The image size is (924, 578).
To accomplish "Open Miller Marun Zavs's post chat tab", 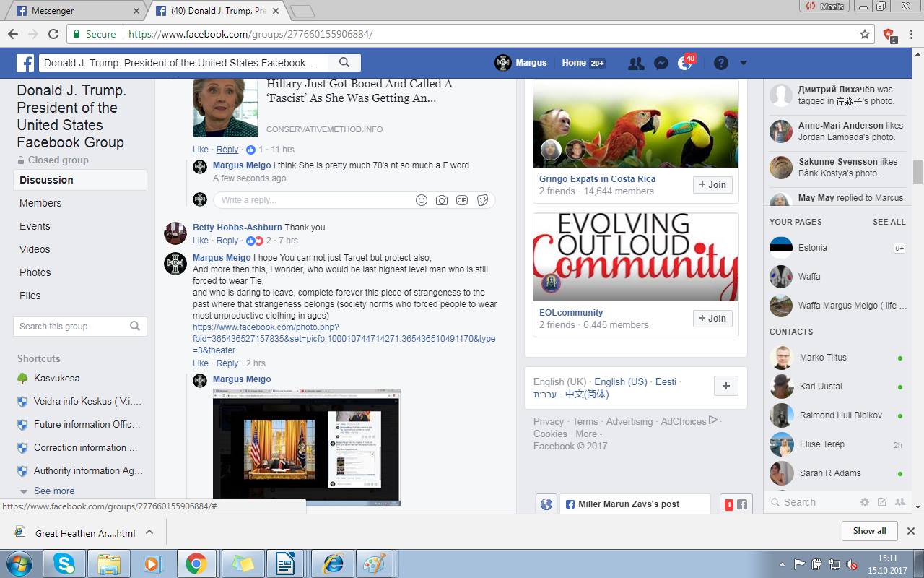I will [x=635, y=504].
